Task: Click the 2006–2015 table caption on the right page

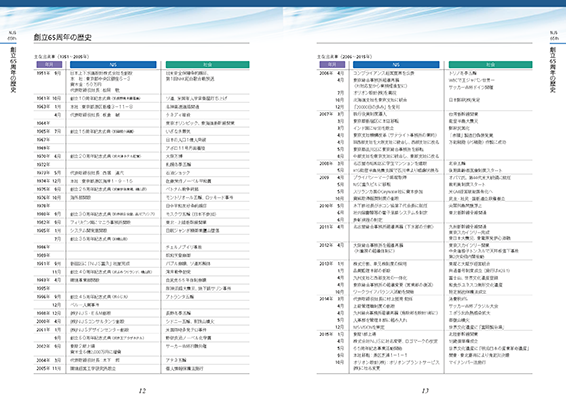Action: click(344, 57)
